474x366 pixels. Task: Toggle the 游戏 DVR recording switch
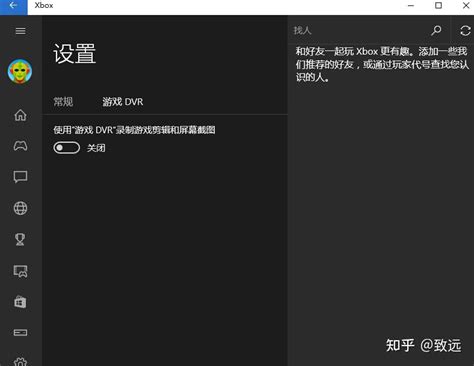pos(67,148)
